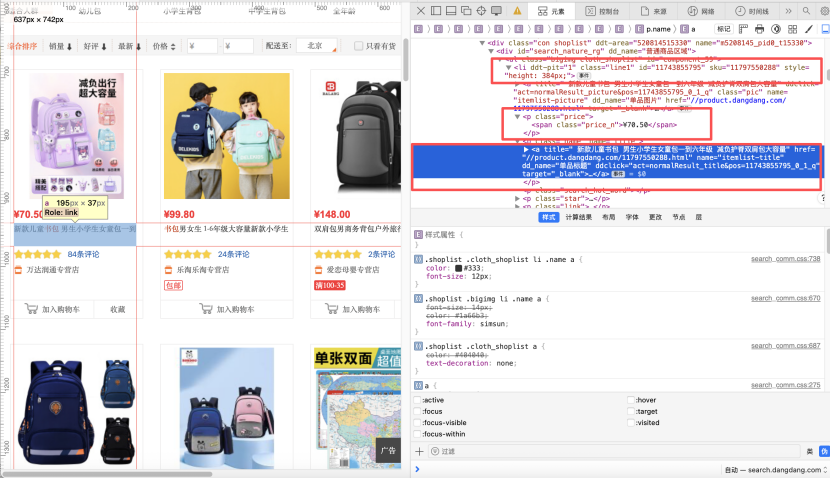The image size is (830, 478).
Task: Collapse the div search_nature_rg node
Action: pos(491,51)
